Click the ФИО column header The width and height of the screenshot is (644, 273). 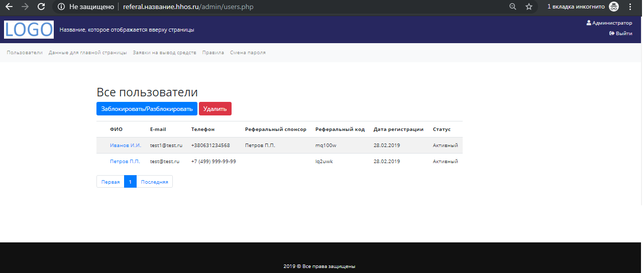116,129
